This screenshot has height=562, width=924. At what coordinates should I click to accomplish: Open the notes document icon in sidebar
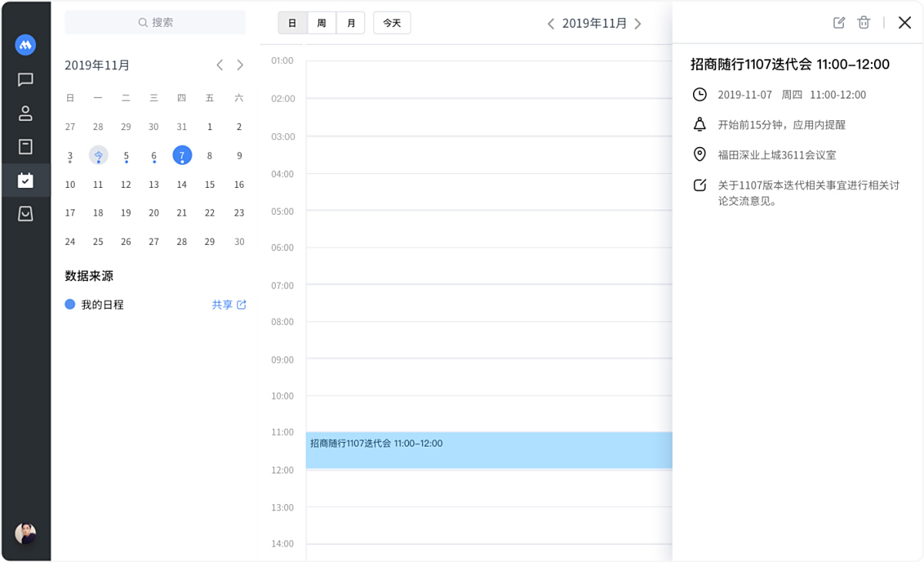[x=25, y=146]
